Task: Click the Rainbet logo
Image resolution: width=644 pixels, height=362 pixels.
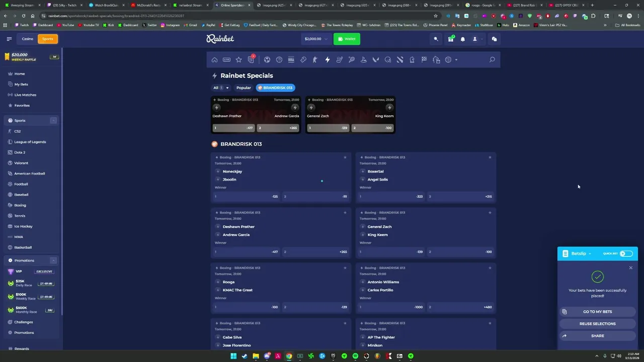Action: click(220, 39)
